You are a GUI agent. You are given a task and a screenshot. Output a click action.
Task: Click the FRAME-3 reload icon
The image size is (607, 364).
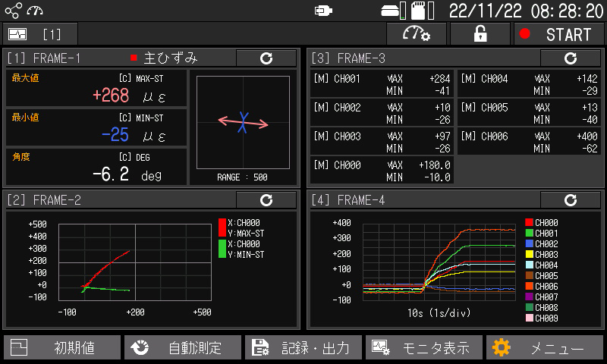tap(570, 58)
